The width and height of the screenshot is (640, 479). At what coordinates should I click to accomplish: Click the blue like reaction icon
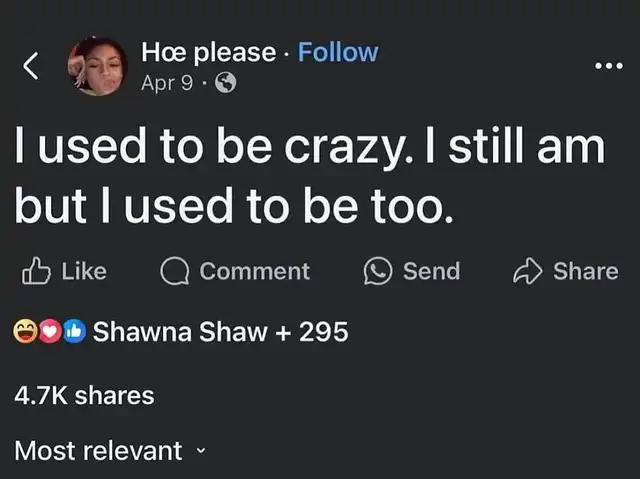pyautogui.click(x=73, y=332)
